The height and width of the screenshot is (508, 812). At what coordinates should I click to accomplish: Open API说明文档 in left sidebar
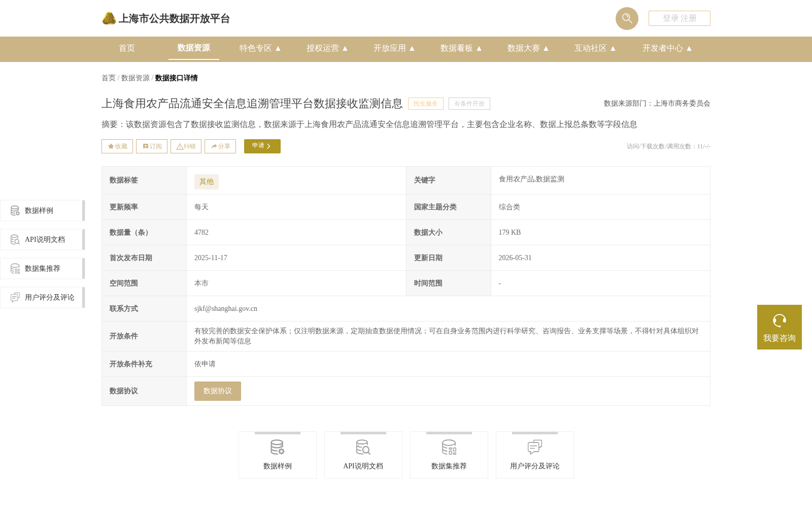coord(43,240)
